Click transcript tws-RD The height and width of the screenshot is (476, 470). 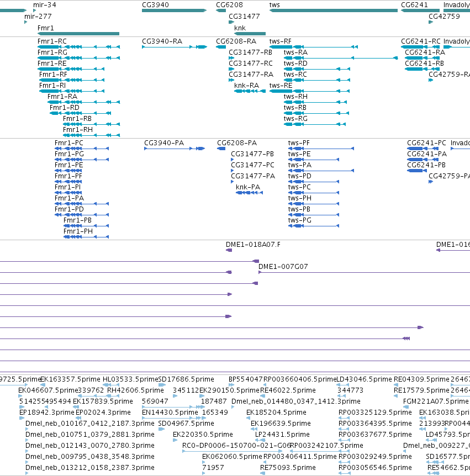click(317, 69)
